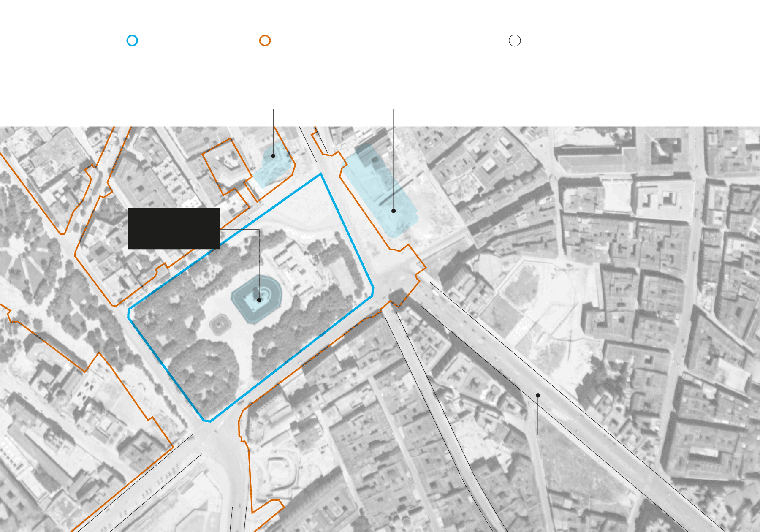Select the dot marker on the park fountain

(259, 300)
